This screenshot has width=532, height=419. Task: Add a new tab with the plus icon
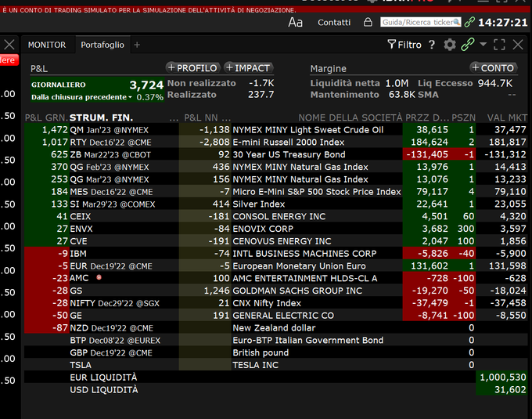(137, 45)
